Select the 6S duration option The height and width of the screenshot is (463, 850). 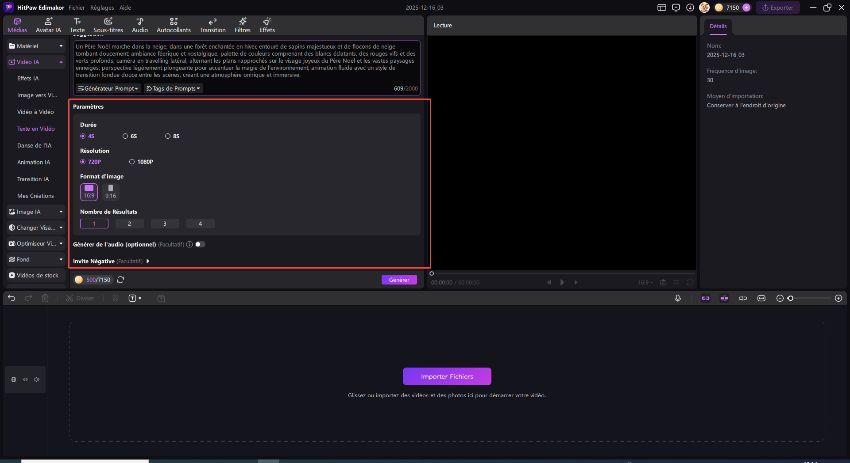(x=130, y=135)
